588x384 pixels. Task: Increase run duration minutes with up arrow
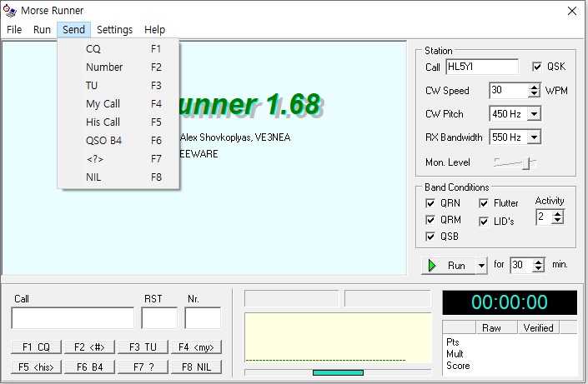point(539,262)
